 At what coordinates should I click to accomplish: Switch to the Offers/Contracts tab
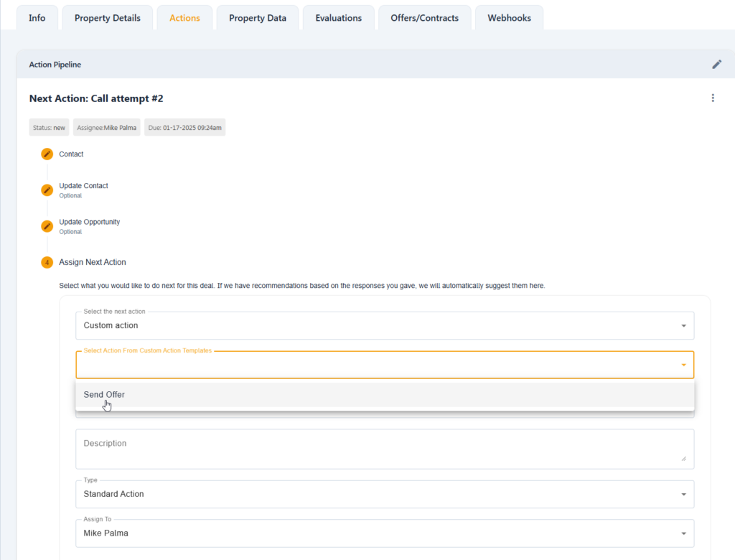point(424,18)
